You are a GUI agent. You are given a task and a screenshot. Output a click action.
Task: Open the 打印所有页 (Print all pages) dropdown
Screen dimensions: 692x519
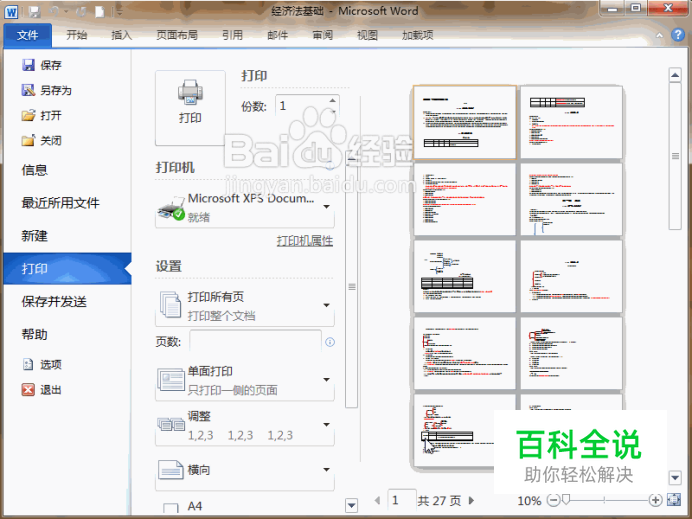tap(244, 306)
